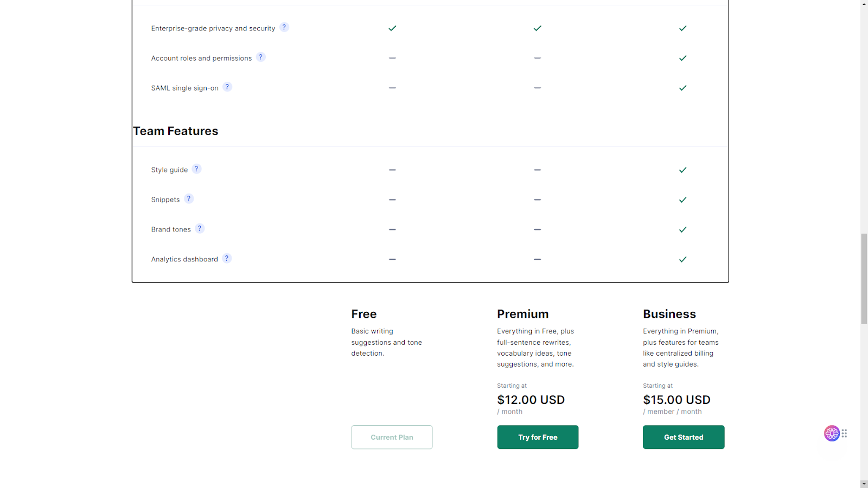Click the scroll up arrow of the scrollbar
This screenshot has width=868, height=488.
(864, 4)
